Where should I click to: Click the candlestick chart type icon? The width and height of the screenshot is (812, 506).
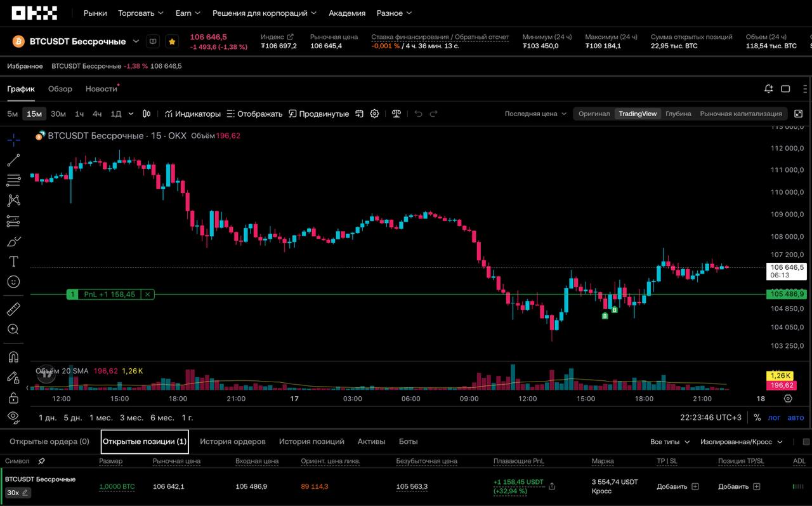(x=147, y=114)
